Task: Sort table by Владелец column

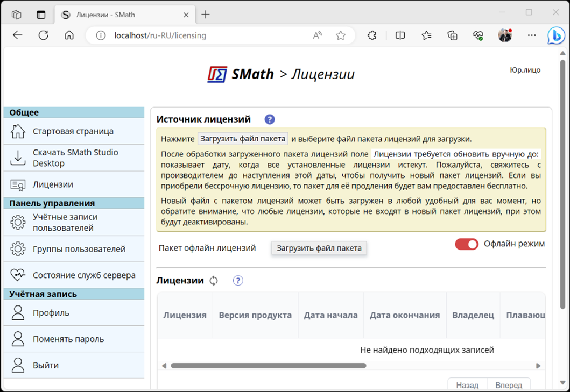Action: tap(473, 315)
